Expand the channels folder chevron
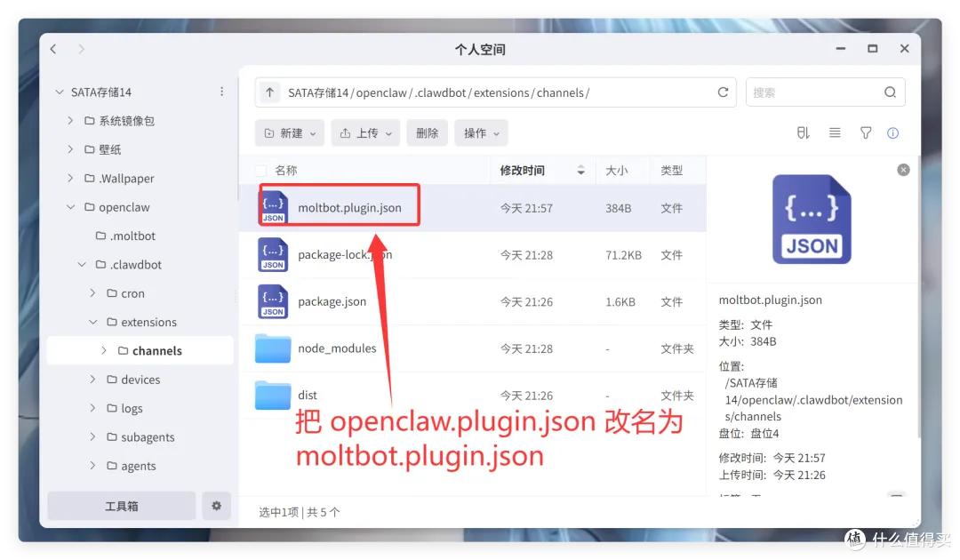Screen dimensions: 960x560 (x=104, y=351)
